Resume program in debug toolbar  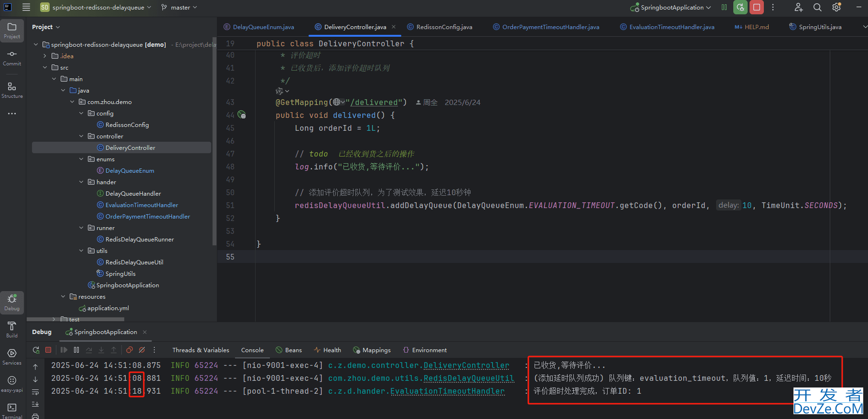[64, 350]
